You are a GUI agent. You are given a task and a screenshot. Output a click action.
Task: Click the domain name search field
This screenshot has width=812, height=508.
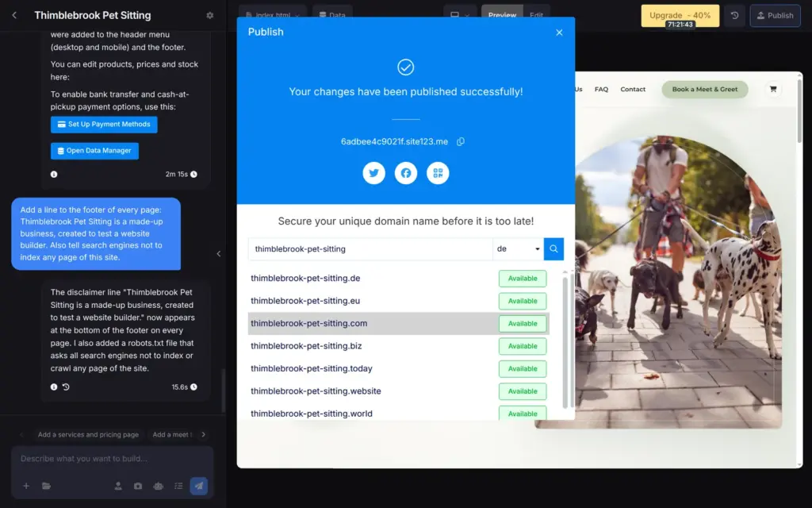click(370, 248)
